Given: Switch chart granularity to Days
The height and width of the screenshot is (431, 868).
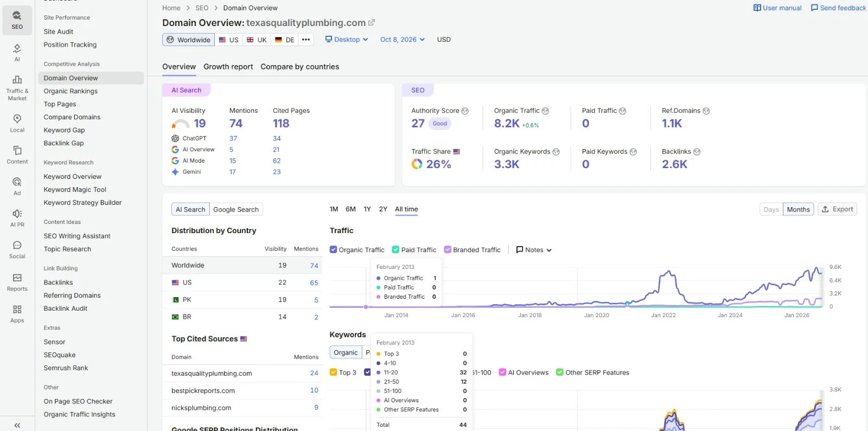Looking at the screenshot, I should 771,209.
